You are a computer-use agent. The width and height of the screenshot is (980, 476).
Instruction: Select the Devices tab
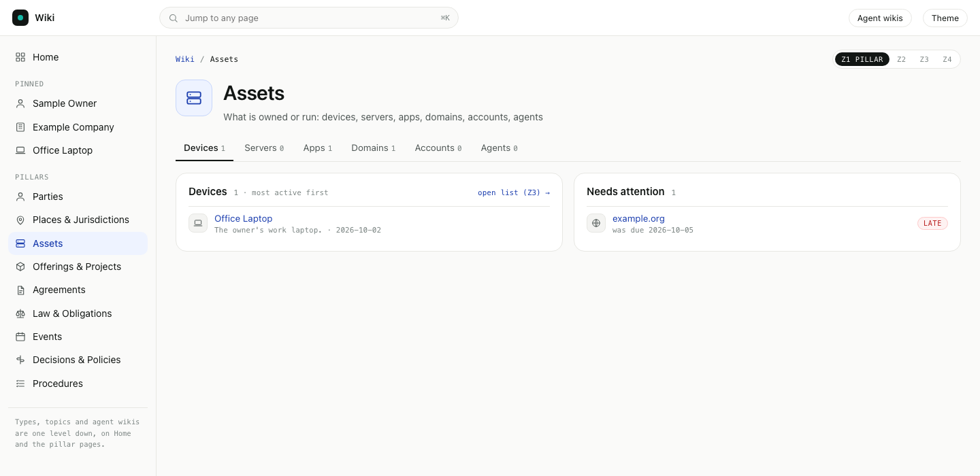[x=204, y=148]
